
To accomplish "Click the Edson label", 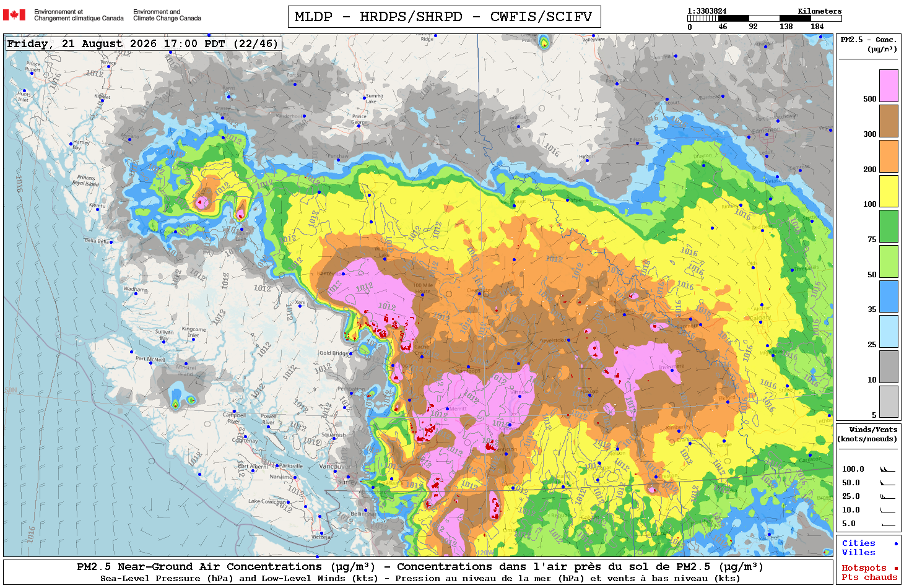I will pos(636,140).
